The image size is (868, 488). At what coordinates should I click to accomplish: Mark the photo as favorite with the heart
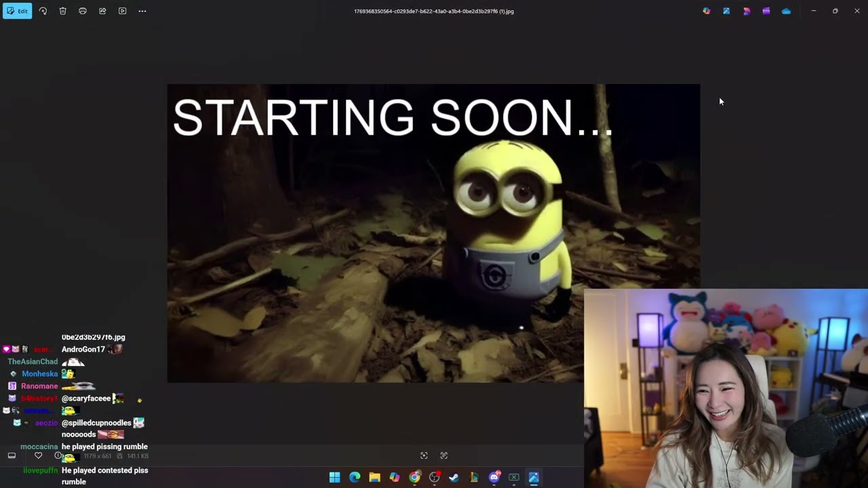pos(38,455)
